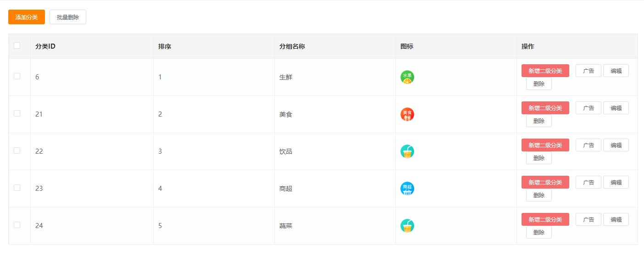Image resolution: width=644 pixels, height=262 pixels.
Task: Click 编辑 in the 蔬菜 row
Action: [616, 219]
